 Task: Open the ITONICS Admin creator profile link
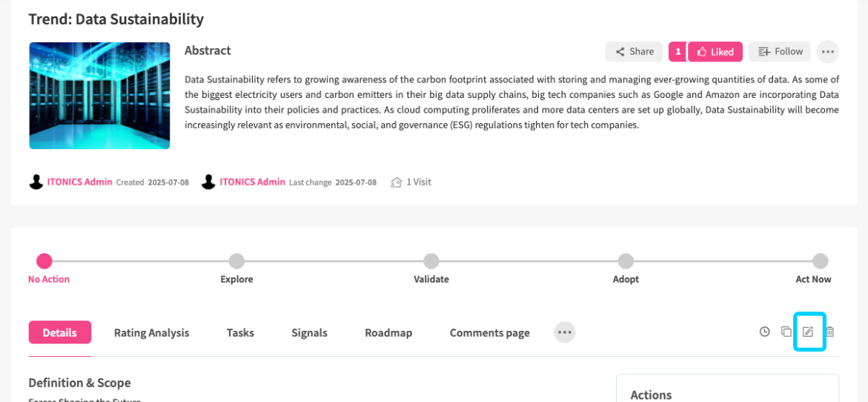[x=79, y=182]
